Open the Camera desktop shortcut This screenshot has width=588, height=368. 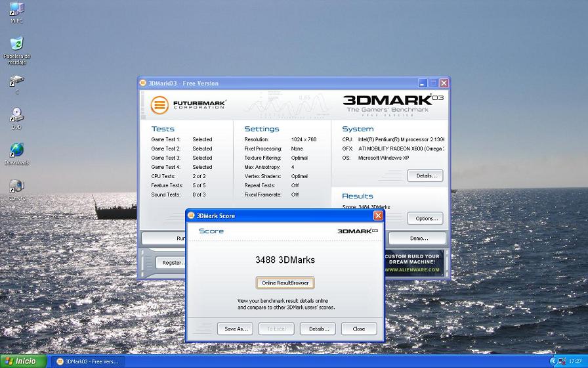(x=16, y=187)
